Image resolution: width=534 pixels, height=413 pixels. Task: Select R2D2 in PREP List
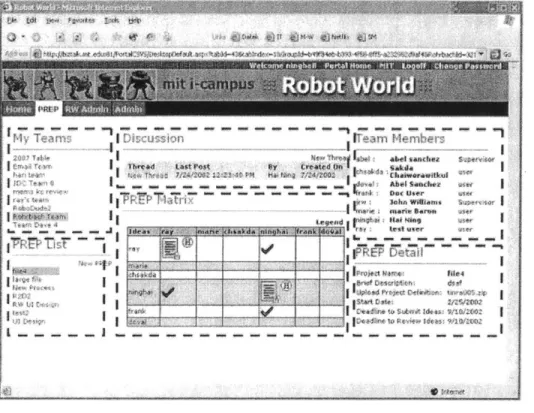click(21, 296)
